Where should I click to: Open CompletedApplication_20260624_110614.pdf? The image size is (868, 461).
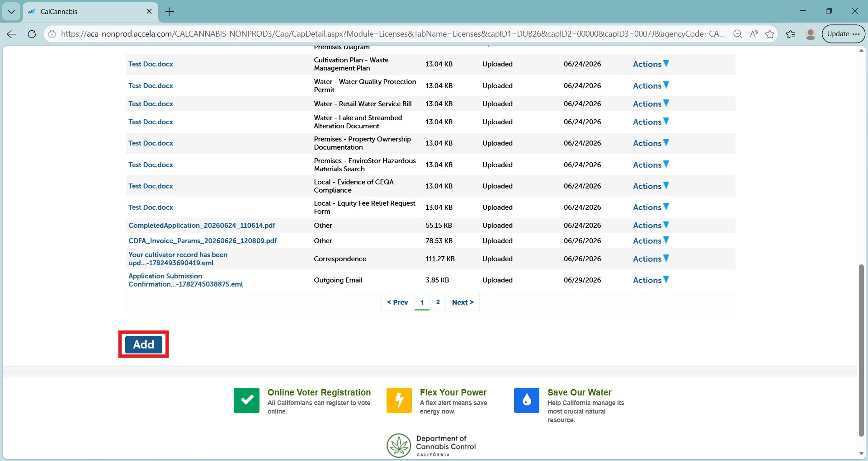pyautogui.click(x=202, y=226)
